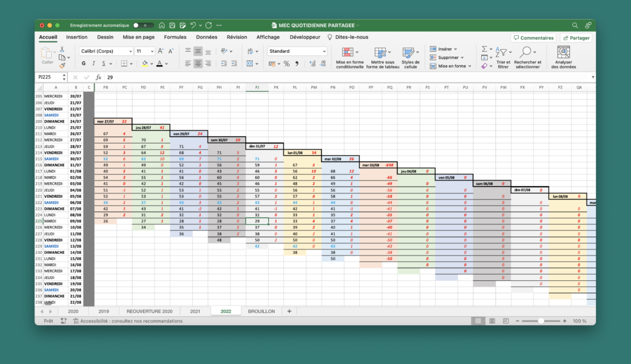631x364 pixels.
Task: Open the borders dropdown arrow
Action: tap(131, 63)
